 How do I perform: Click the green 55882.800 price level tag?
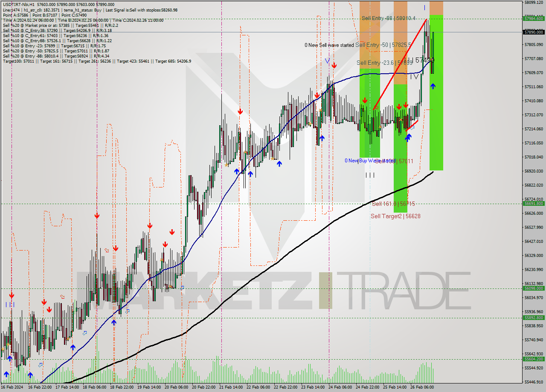click(534, 318)
